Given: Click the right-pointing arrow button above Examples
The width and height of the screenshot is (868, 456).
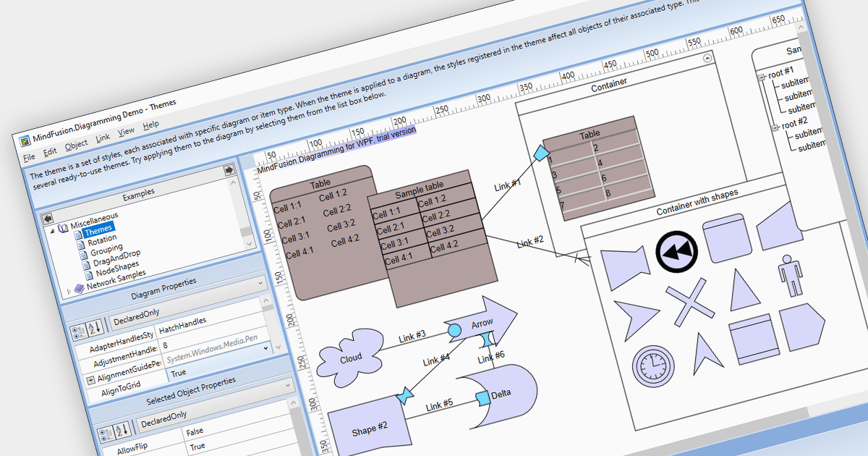Looking at the screenshot, I should [229, 171].
